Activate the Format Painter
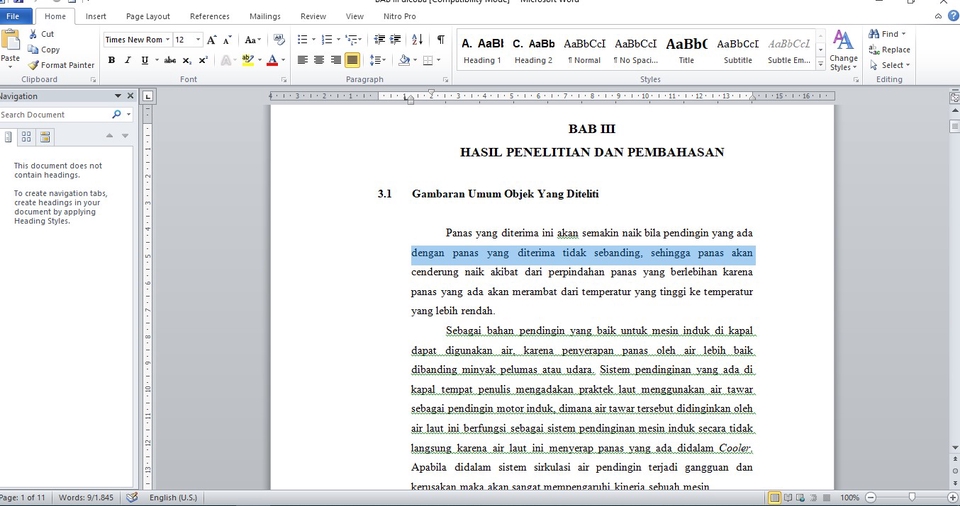This screenshot has width=960, height=506. pos(61,65)
